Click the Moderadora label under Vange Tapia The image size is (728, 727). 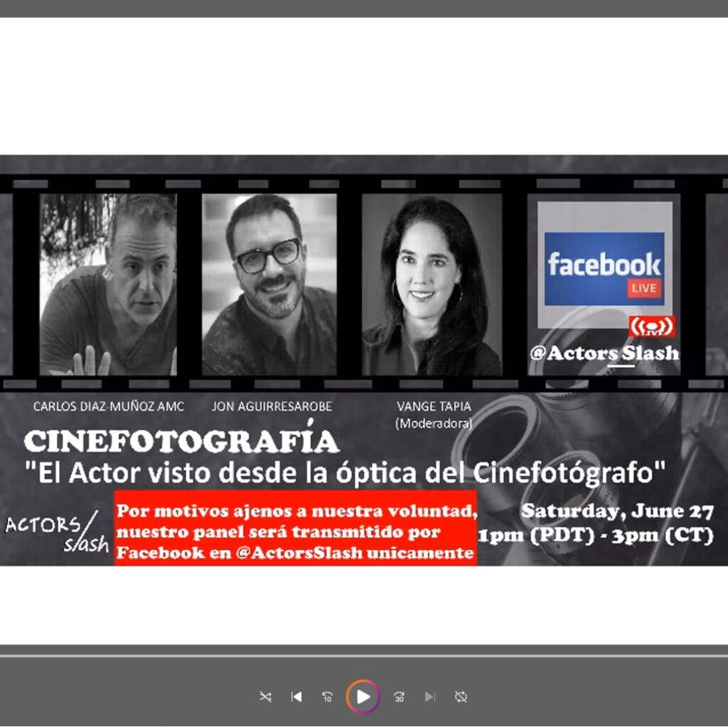coord(434,423)
